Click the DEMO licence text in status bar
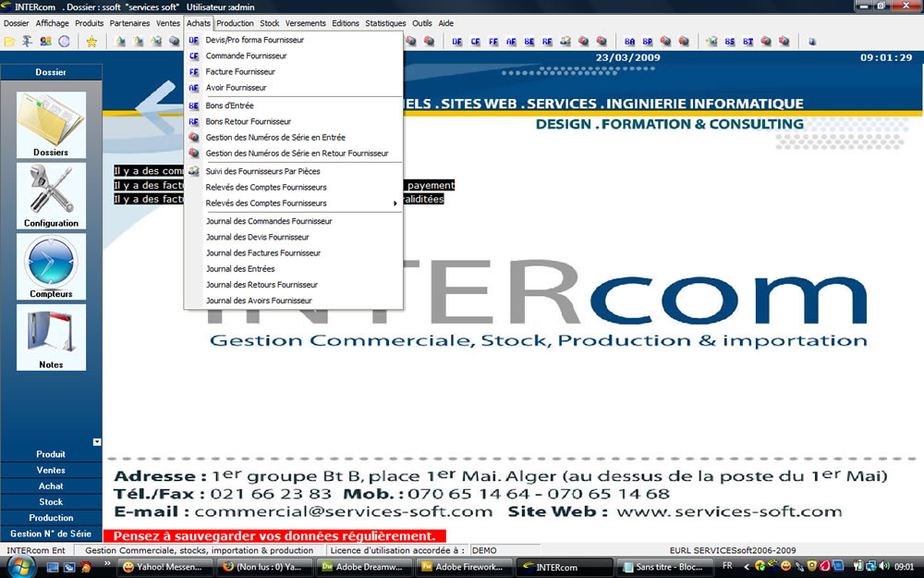The height and width of the screenshot is (578, 924). (x=484, y=550)
